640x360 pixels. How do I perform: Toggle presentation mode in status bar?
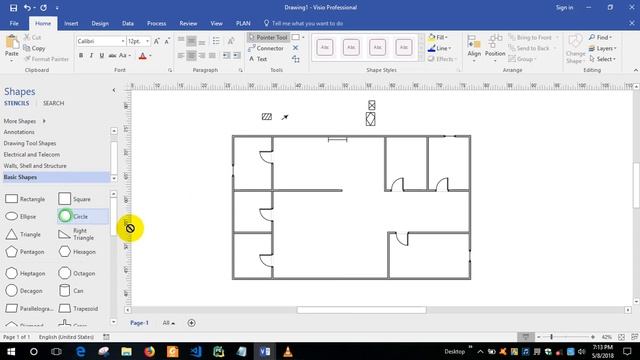[526, 337]
